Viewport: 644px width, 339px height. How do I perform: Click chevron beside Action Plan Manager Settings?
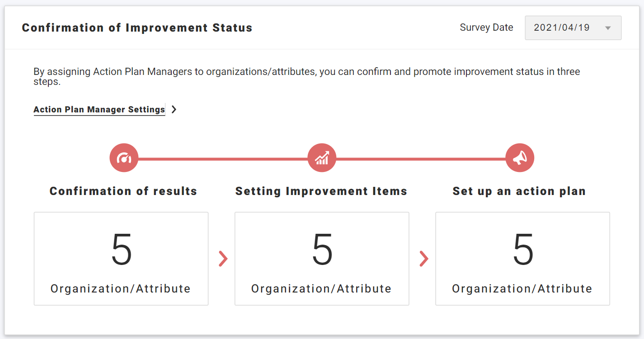(x=174, y=109)
